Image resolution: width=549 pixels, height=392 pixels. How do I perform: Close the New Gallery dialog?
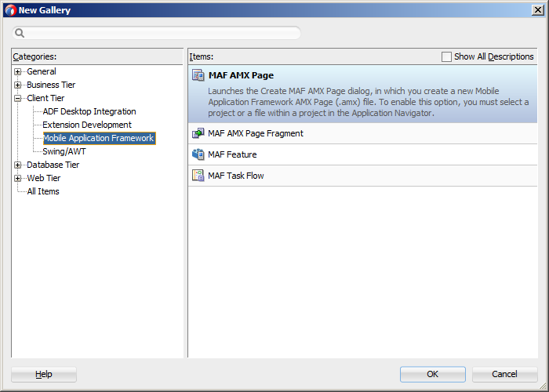tap(537, 10)
